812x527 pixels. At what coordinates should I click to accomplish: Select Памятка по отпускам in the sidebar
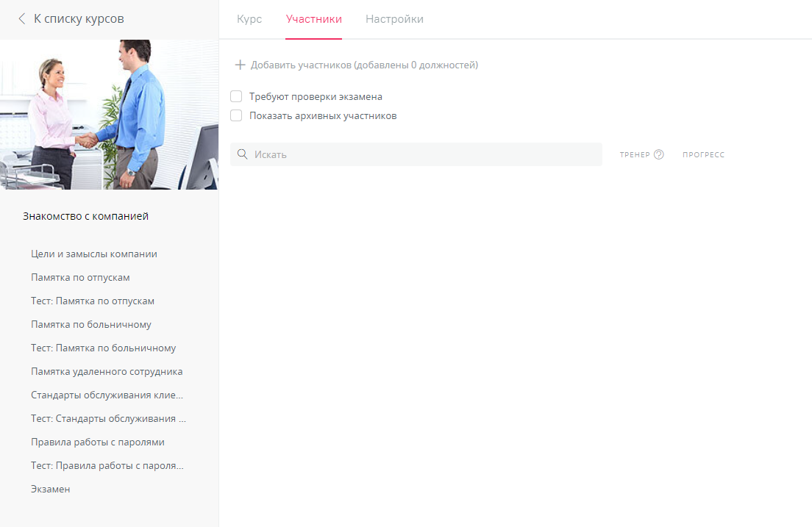click(81, 277)
